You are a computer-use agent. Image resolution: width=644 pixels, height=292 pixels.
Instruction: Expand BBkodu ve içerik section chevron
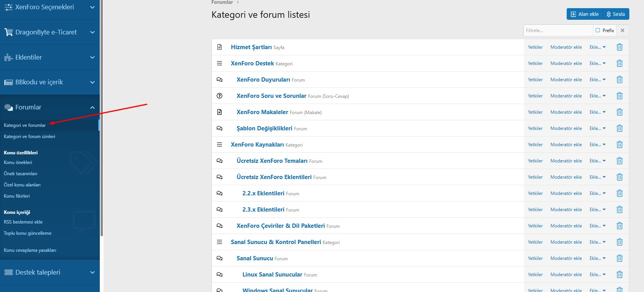tap(92, 82)
